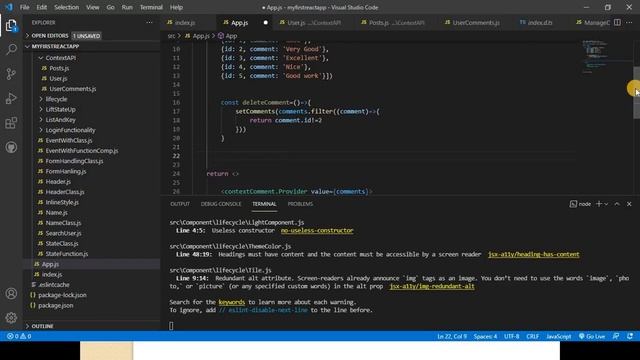Open the Help menu

tap(176, 7)
